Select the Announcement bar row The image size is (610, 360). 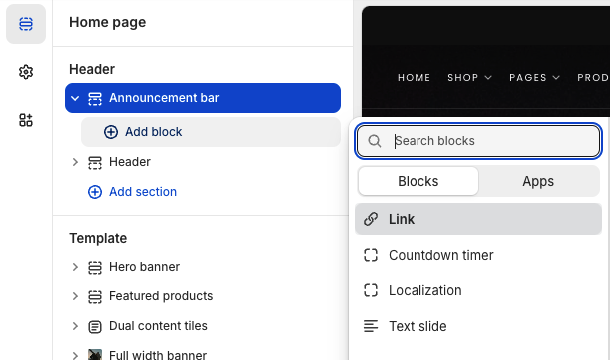point(203,98)
